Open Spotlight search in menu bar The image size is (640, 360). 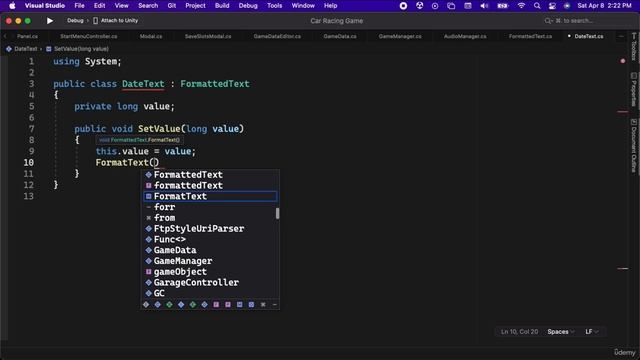coord(537,6)
